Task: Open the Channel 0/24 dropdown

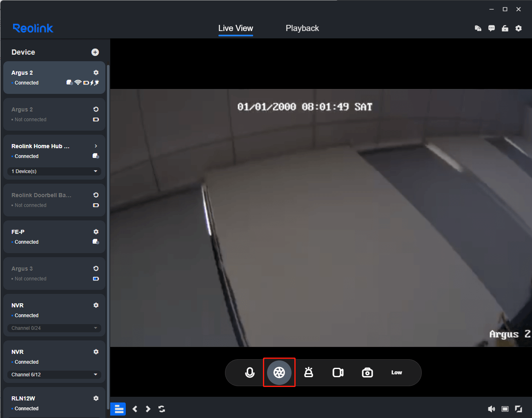Action: pos(54,328)
